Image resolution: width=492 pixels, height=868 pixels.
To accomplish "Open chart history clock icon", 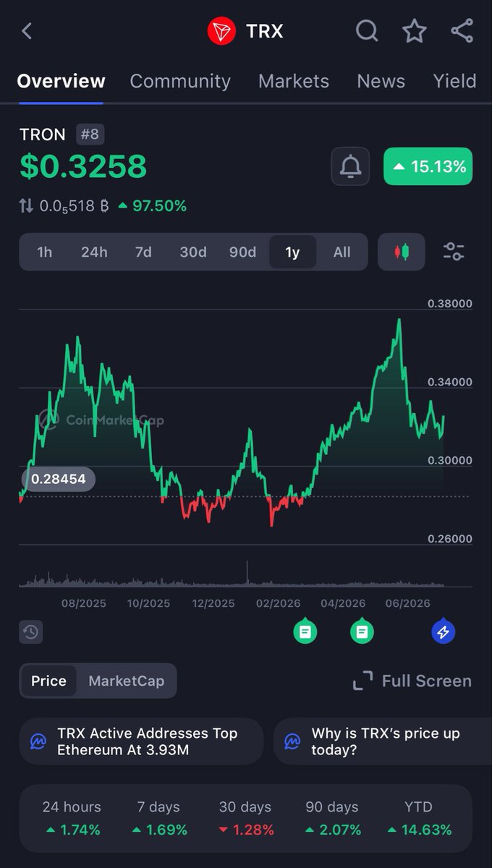I will coord(30,632).
